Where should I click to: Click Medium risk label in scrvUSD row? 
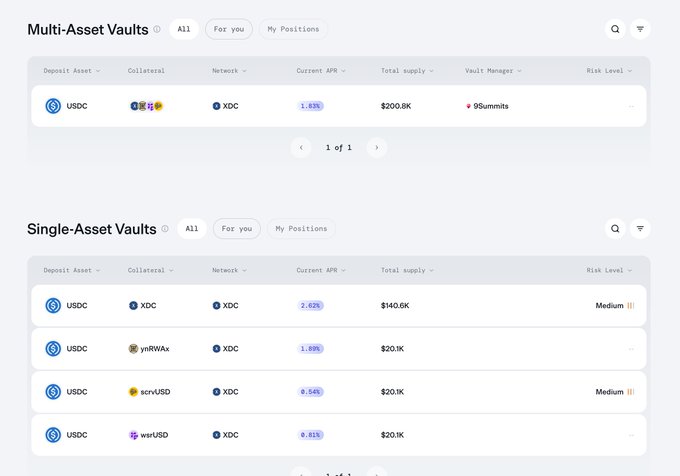tap(609, 392)
